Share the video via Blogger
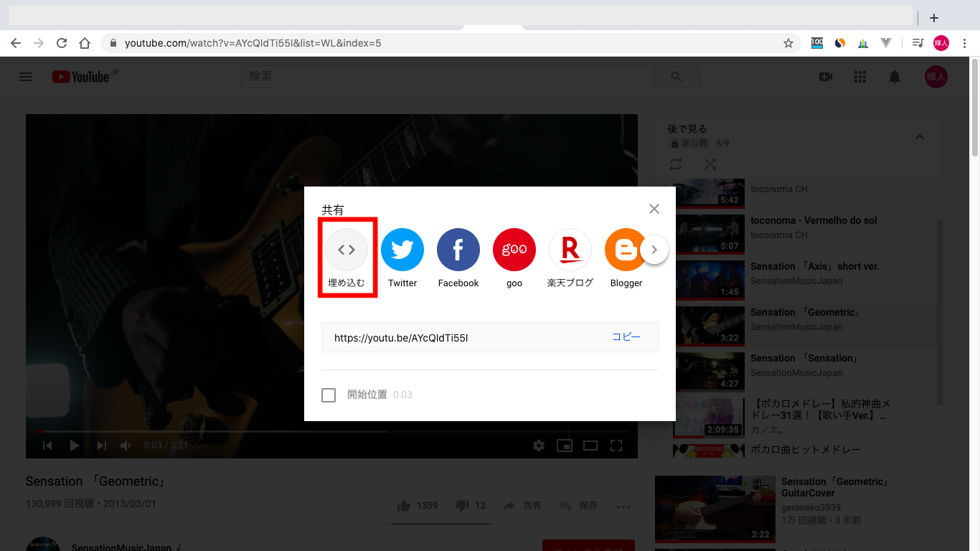The width and height of the screenshot is (980, 551). (x=625, y=249)
